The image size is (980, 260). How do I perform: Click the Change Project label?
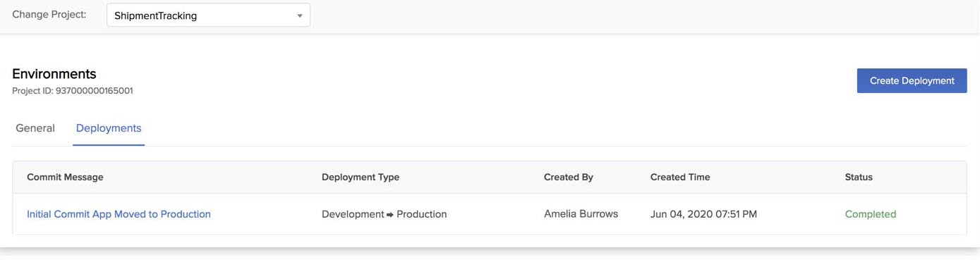point(49,14)
